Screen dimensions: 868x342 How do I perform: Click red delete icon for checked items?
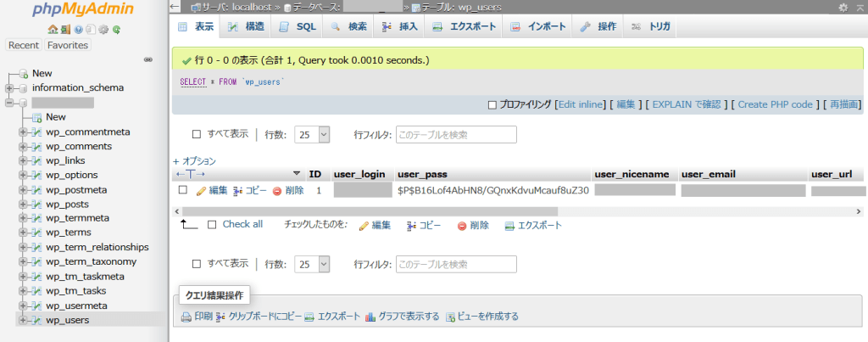pos(462,226)
